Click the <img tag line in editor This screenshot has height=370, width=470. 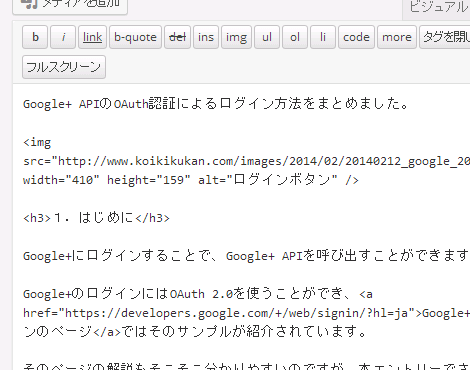tap(37, 142)
